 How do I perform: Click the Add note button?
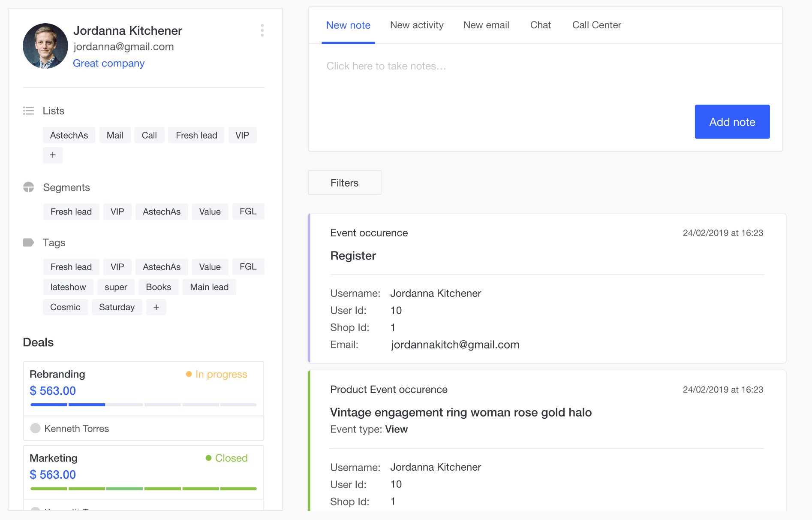pyautogui.click(x=732, y=122)
